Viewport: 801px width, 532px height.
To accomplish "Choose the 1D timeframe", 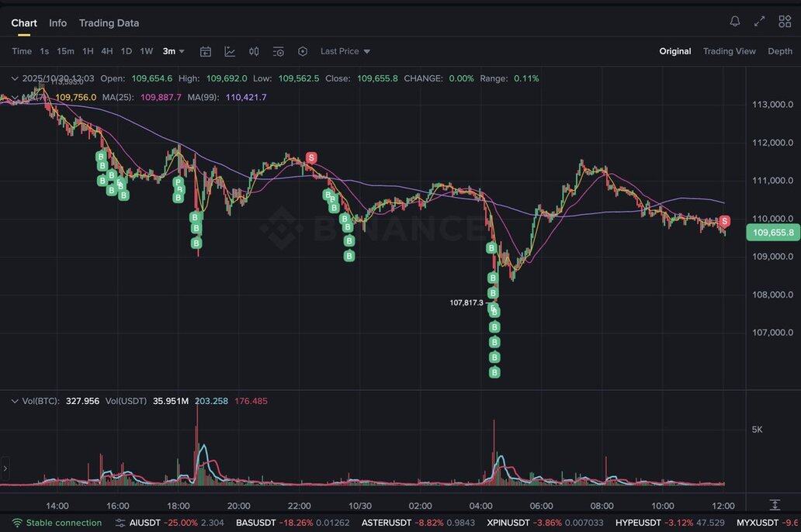I will 127,51.
